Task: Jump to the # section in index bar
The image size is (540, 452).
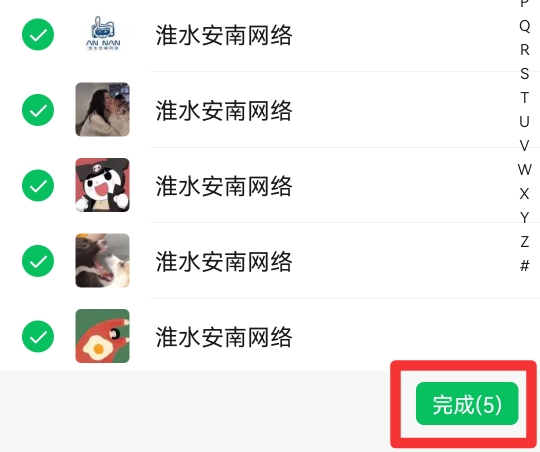Action: [x=525, y=266]
